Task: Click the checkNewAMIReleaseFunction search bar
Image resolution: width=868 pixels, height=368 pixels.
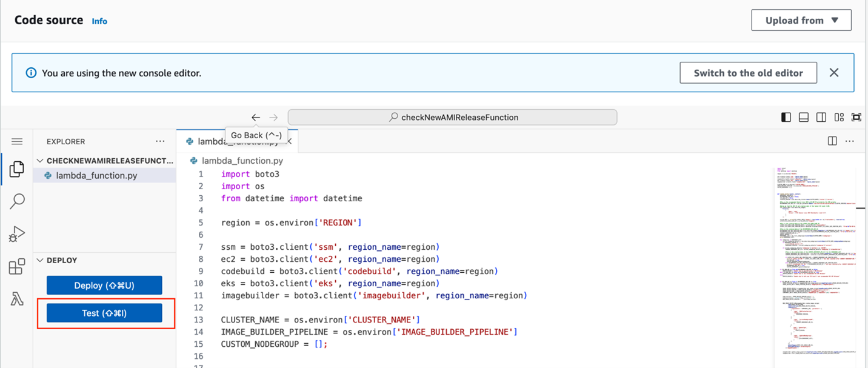Action: click(x=452, y=117)
